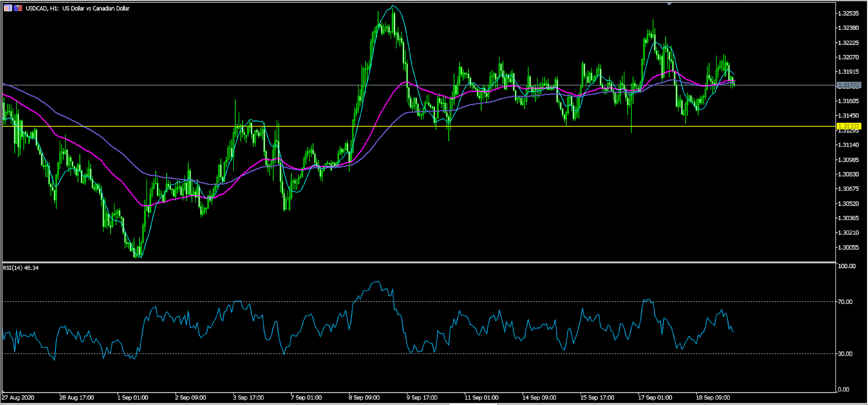The height and width of the screenshot is (405, 868).
Task: Click the 70.00 RSI level label
Action: pyautogui.click(x=845, y=302)
